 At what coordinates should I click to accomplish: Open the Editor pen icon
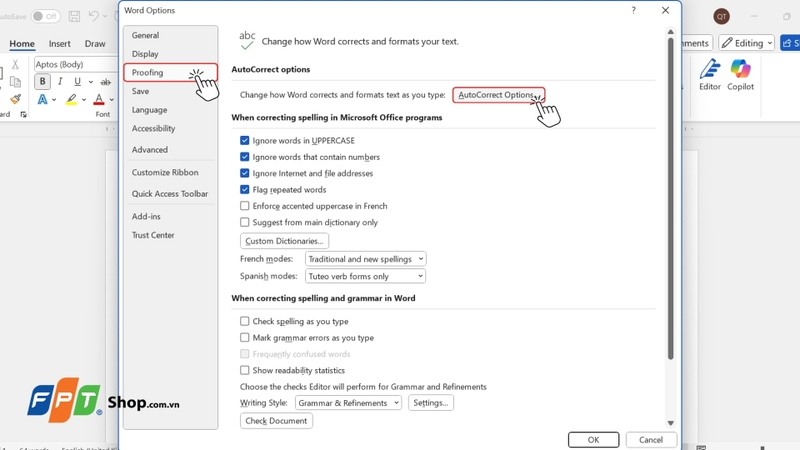(710, 70)
